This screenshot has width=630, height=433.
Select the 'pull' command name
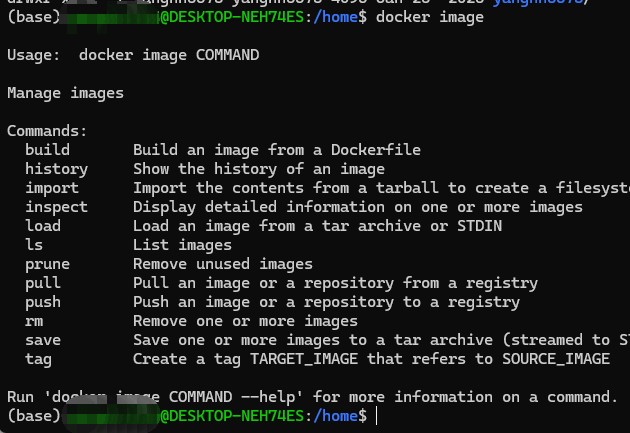[x=43, y=283]
